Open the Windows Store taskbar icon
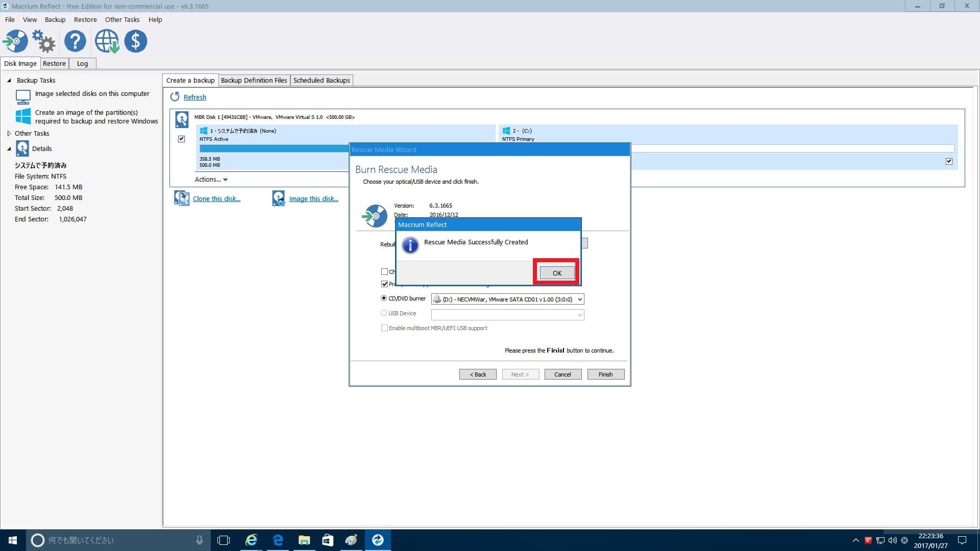Image resolution: width=980 pixels, height=551 pixels. [x=328, y=540]
